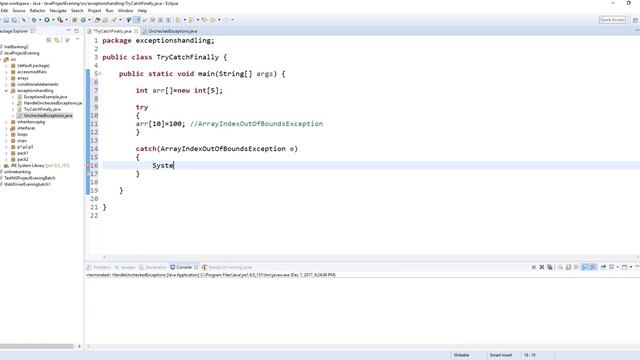Open the Debug button dropdown arrow
This screenshot has height=360, width=640.
point(40,20)
